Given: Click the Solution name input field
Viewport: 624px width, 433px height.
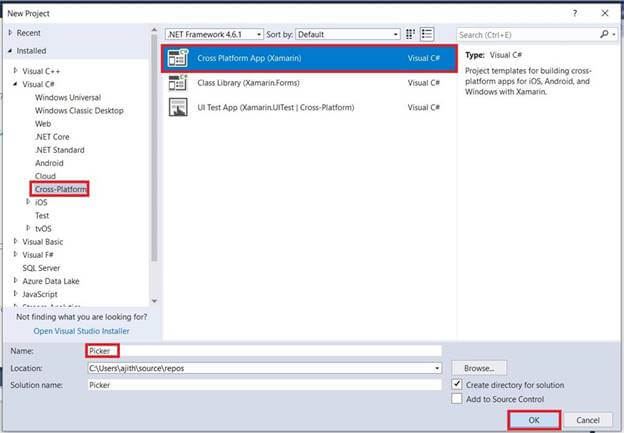Looking at the screenshot, I should (265, 385).
